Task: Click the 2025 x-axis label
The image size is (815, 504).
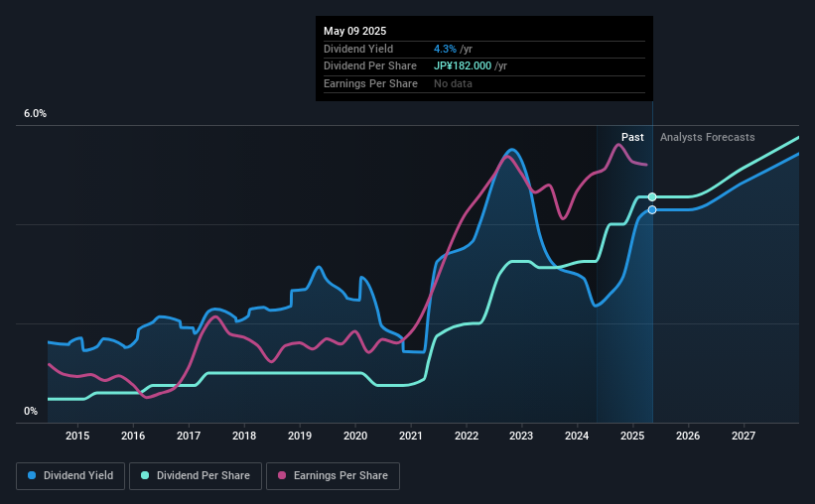Action: tap(632, 436)
